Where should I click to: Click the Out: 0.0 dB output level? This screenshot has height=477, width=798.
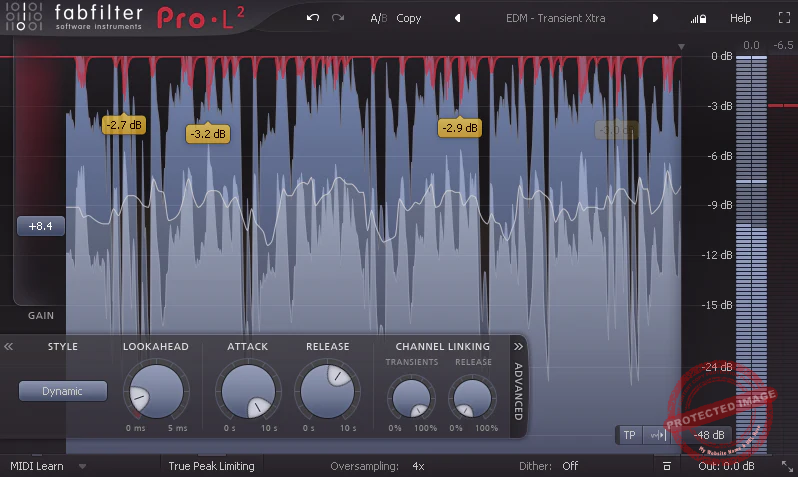coord(726,466)
